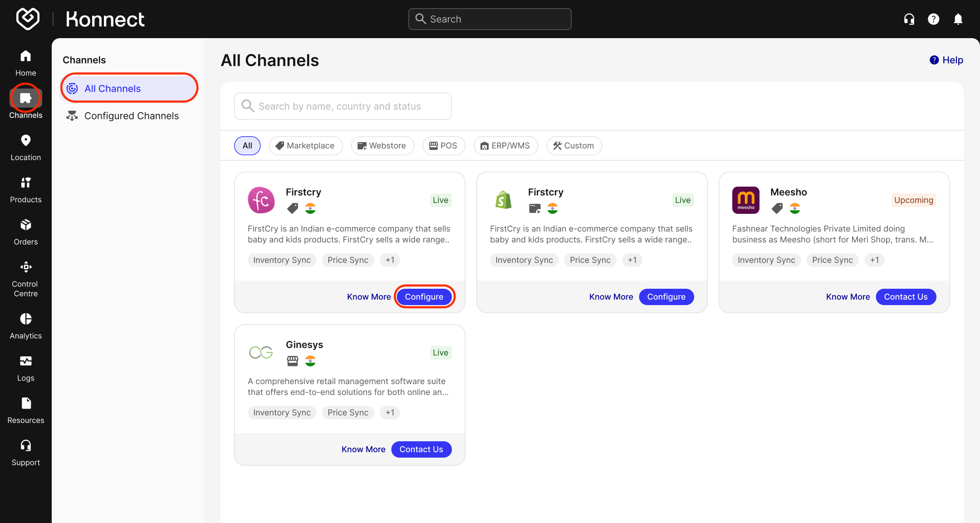Viewport: 980px width, 523px height.
Task: Select All Channels in the submenu
Action: point(129,89)
